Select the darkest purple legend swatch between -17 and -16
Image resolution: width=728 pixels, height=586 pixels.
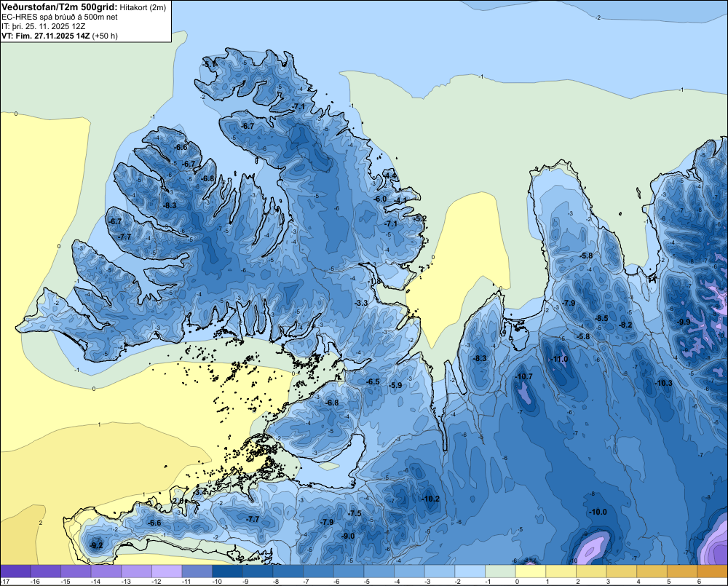(x=16, y=571)
